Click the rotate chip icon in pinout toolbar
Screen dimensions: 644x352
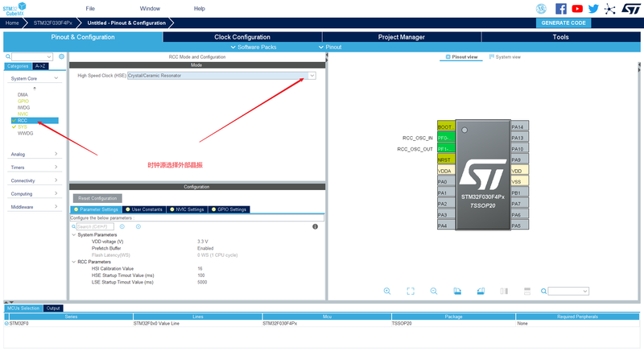pos(481,291)
